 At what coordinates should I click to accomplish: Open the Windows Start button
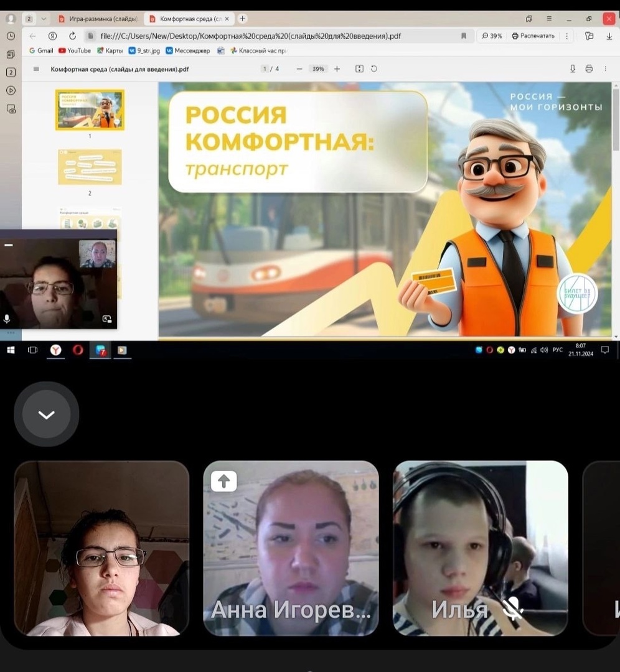point(11,350)
